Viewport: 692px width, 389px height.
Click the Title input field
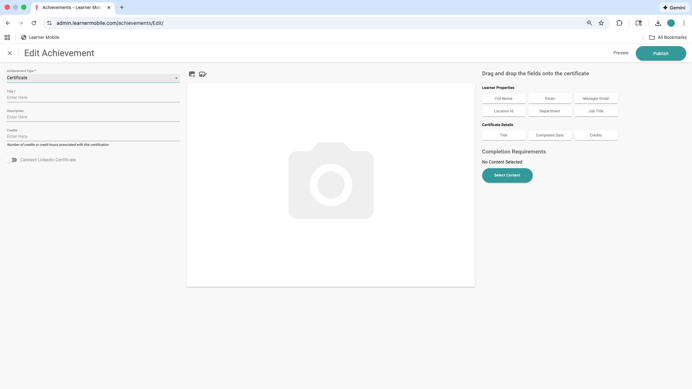[93, 98]
